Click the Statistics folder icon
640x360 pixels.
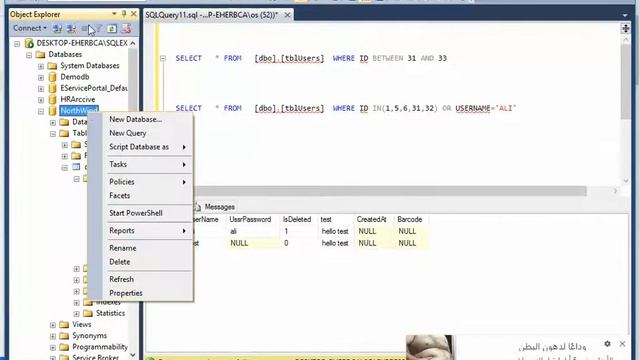(x=88, y=313)
